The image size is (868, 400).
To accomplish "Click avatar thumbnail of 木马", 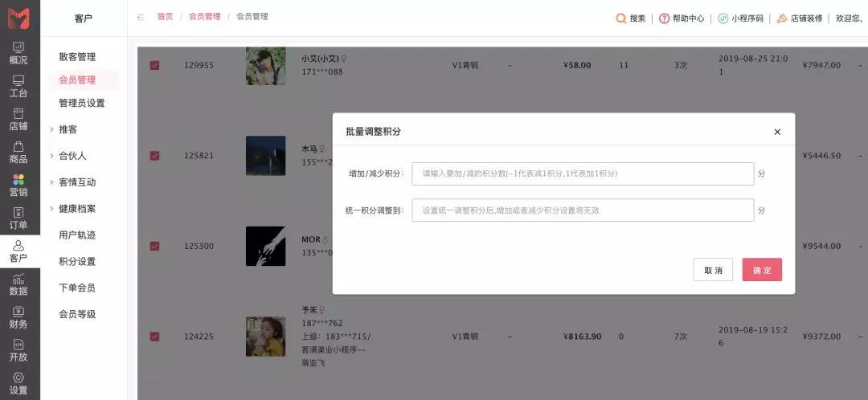I will pos(266,156).
